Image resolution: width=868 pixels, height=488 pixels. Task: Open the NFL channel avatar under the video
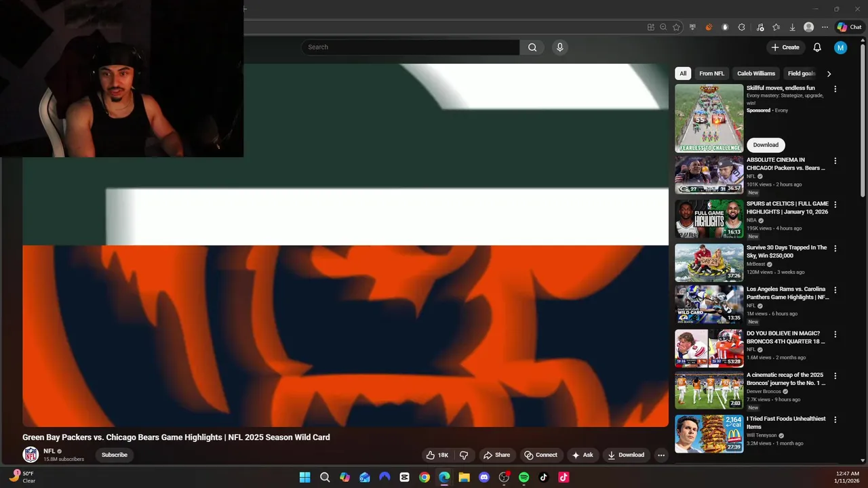[31, 455]
